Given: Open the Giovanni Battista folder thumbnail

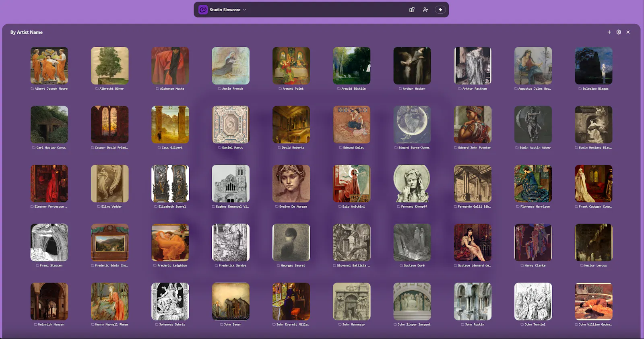Looking at the screenshot, I should pos(352,242).
